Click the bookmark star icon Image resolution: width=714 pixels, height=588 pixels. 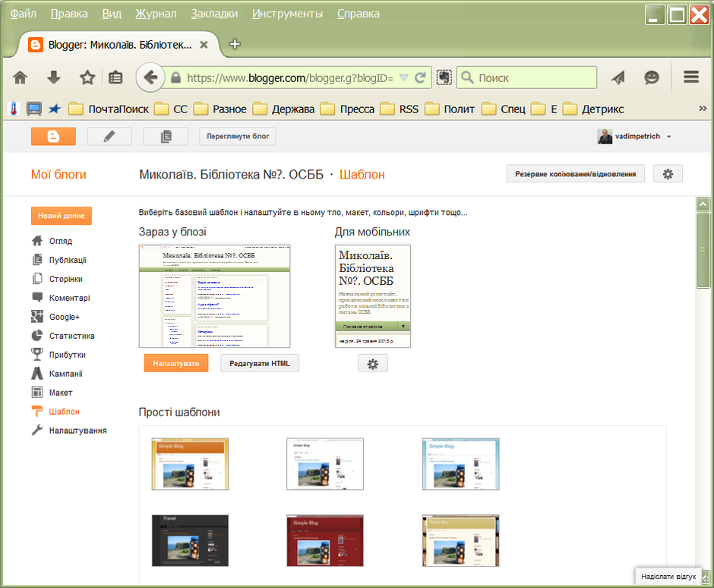coord(87,78)
